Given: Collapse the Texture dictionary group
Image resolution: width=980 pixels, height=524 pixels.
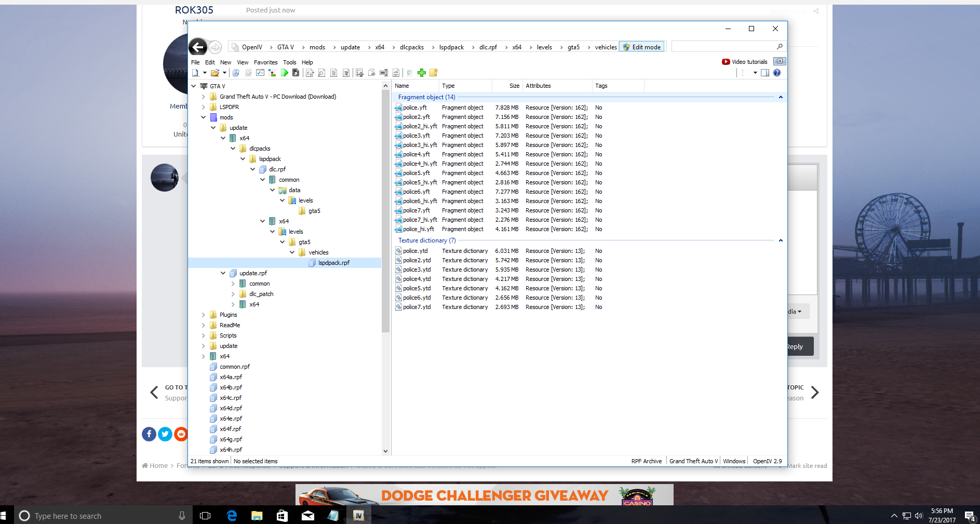Looking at the screenshot, I should 780,240.
